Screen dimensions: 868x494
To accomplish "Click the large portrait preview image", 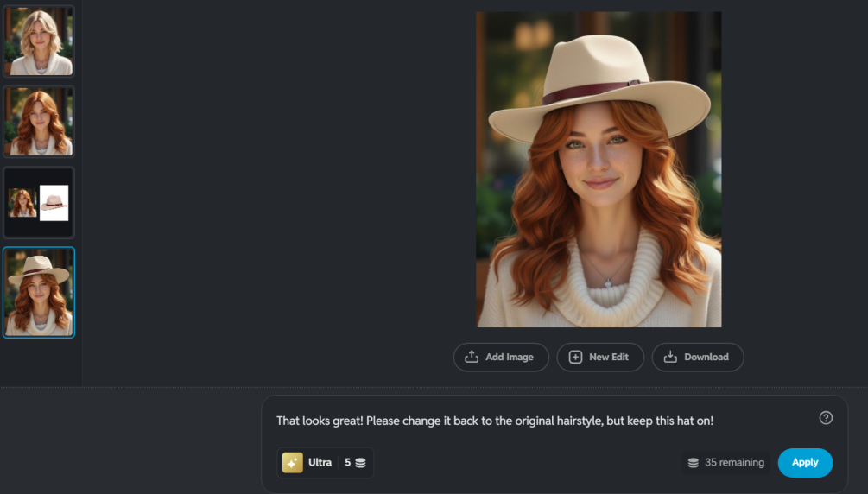I will pos(598,169).
